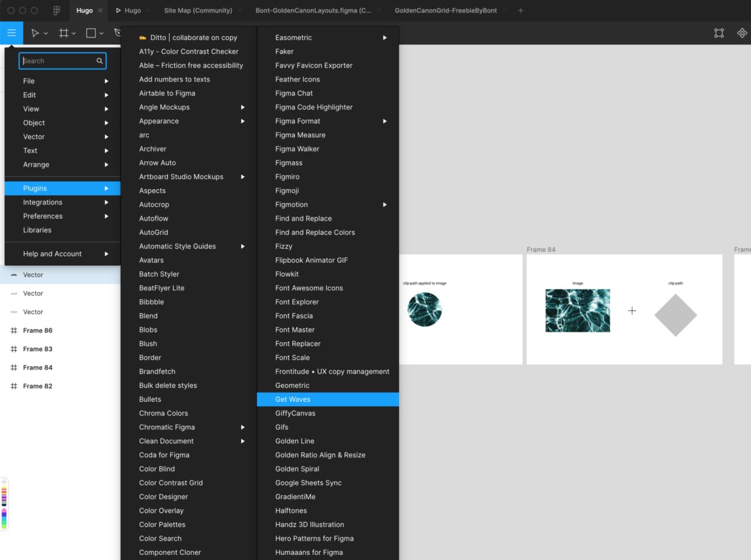Expand the Arrange submenu

(62, 165)
